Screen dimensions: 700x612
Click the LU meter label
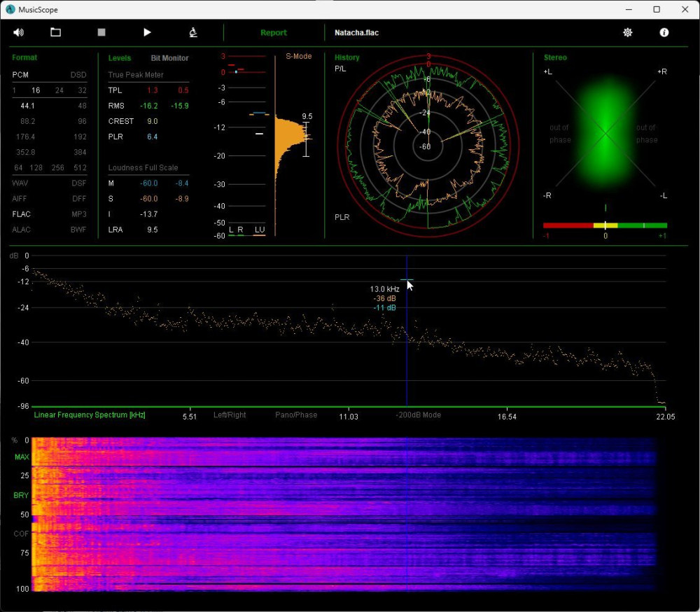pos(260,230)
